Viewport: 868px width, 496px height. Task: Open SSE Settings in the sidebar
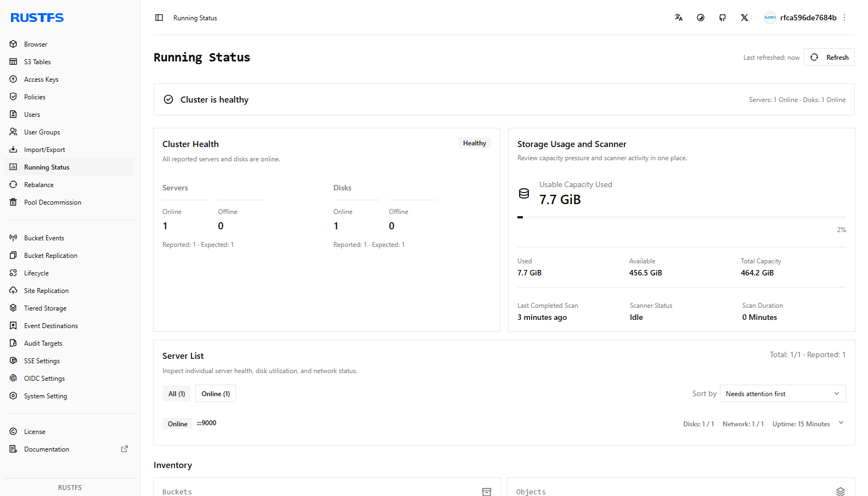(x=69, y=360)
